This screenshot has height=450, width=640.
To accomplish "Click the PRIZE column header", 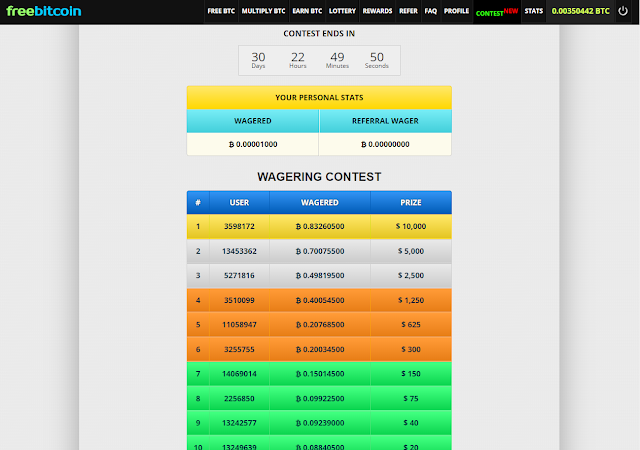I will (411, 202).
